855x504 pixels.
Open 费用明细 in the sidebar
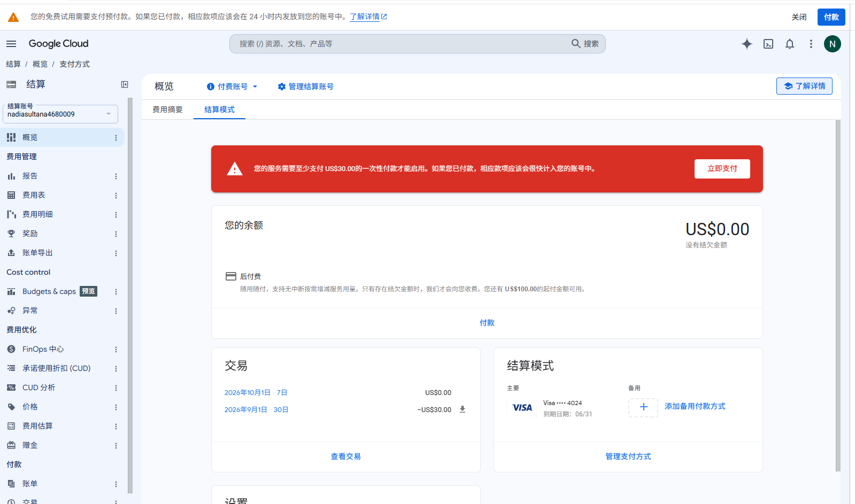pos(37,214)
